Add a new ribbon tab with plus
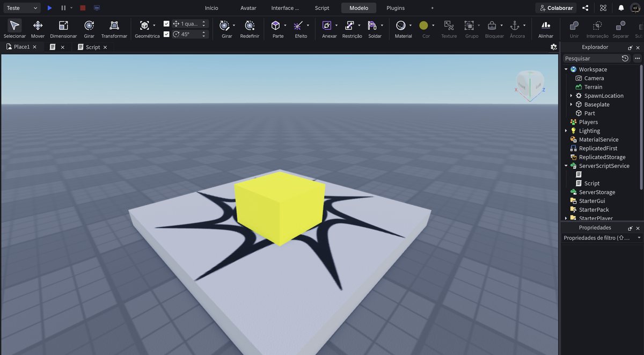 tap(432, 8)
